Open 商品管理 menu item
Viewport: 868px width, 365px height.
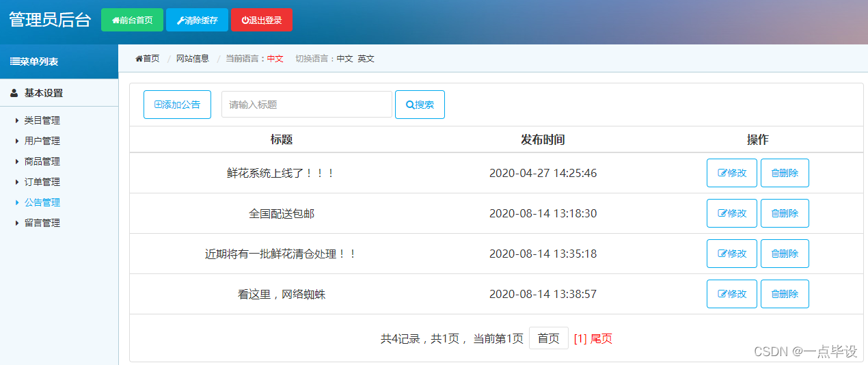[x=42, y=161]
